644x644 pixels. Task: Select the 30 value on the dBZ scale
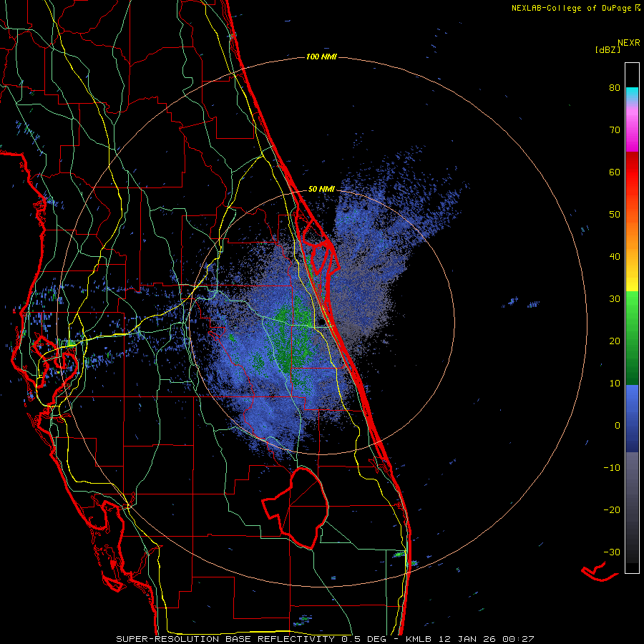615,299
